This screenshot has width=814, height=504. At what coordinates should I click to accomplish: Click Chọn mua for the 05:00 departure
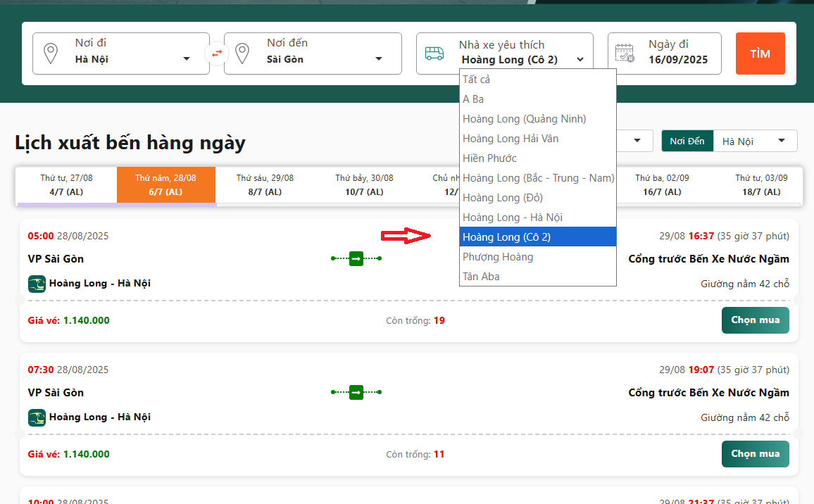click(x=755, y=320)
